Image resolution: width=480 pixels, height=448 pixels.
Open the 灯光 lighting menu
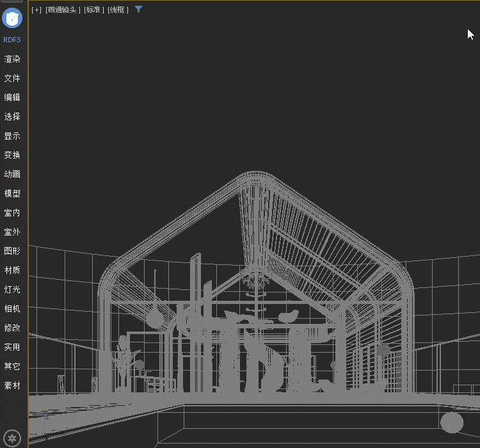(x=12, y=289)
